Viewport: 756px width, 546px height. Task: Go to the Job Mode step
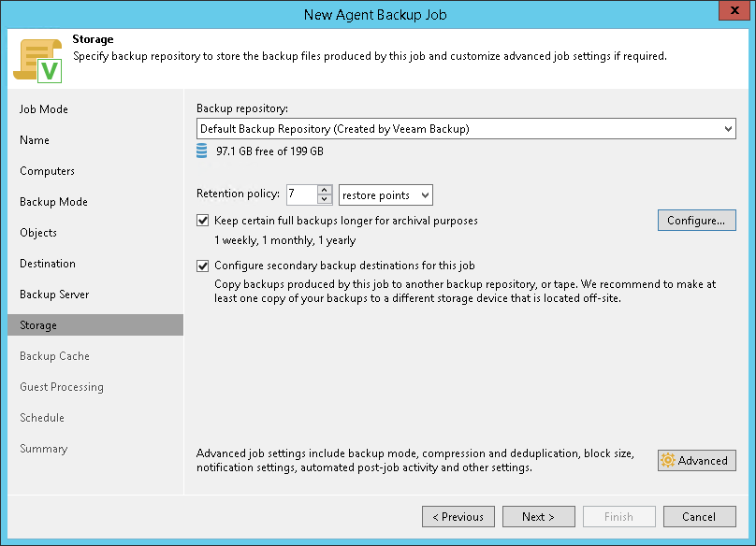pos(44,109)
